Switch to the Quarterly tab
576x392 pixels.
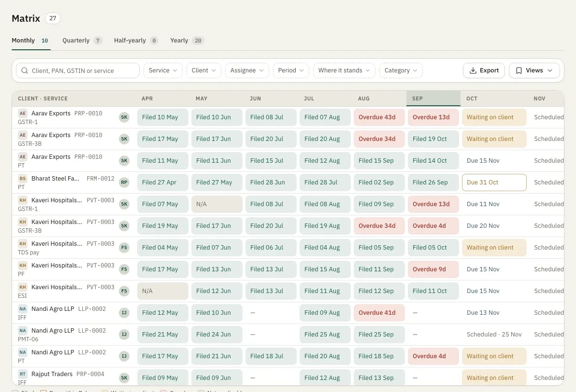[82, 41]
